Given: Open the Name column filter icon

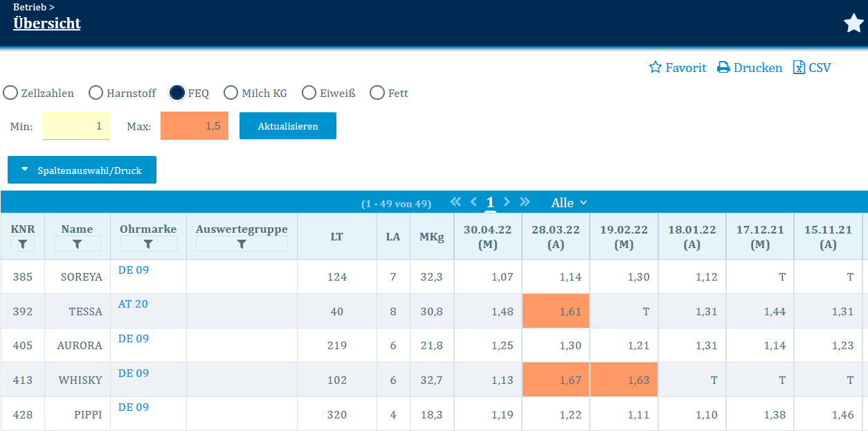Looking at the screenshot, I should pyautogui.click(x=77, y=244).
